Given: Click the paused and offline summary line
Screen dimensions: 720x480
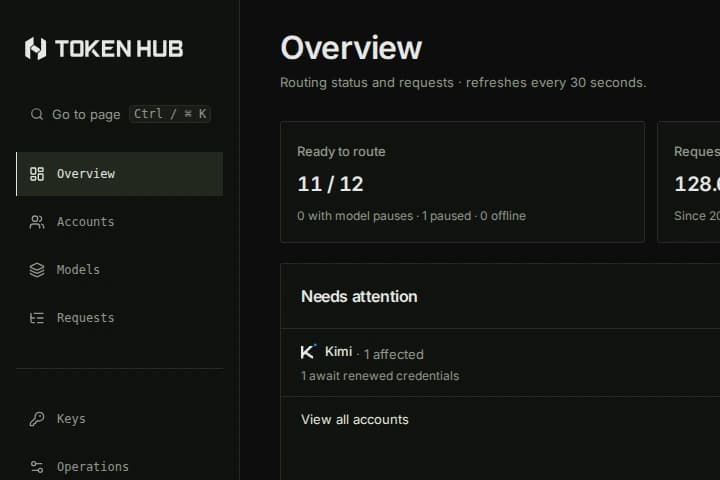Looking at the screenshot, I should point(411,216).
